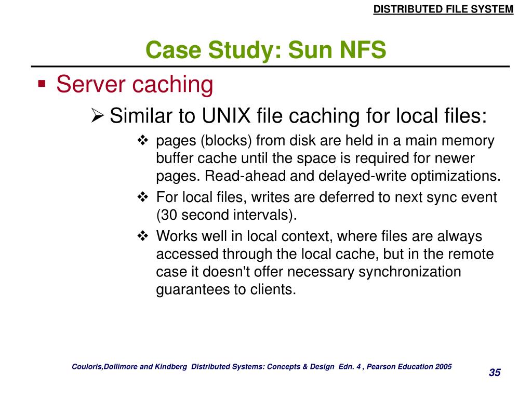Click the line 'case it doesn't offer necessary synchronization'
The height and width of the screenshot is (399, 532).
309,271
